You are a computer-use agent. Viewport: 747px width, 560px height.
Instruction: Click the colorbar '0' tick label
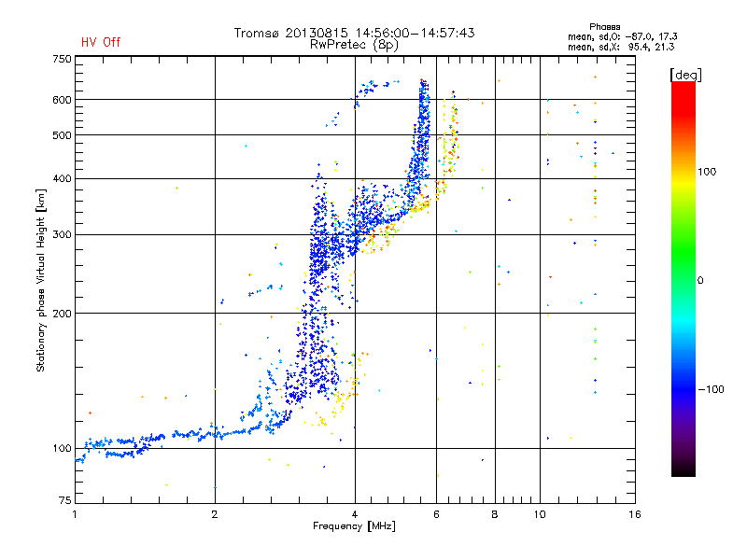[700, 281]
